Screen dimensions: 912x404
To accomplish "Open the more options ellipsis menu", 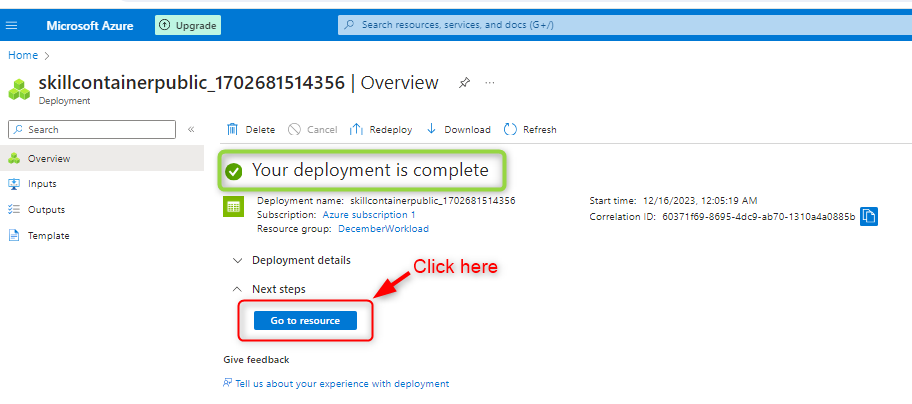I will (x=490, y=83).
